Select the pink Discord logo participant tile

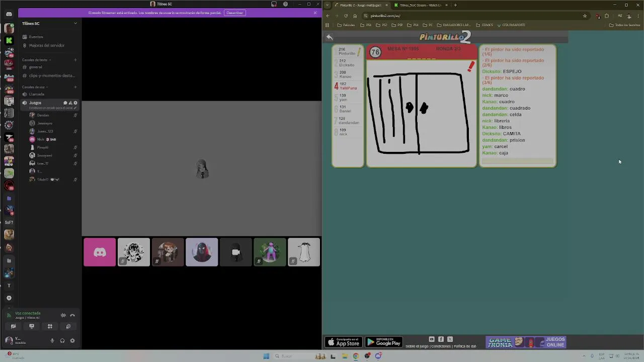(100, 252)
